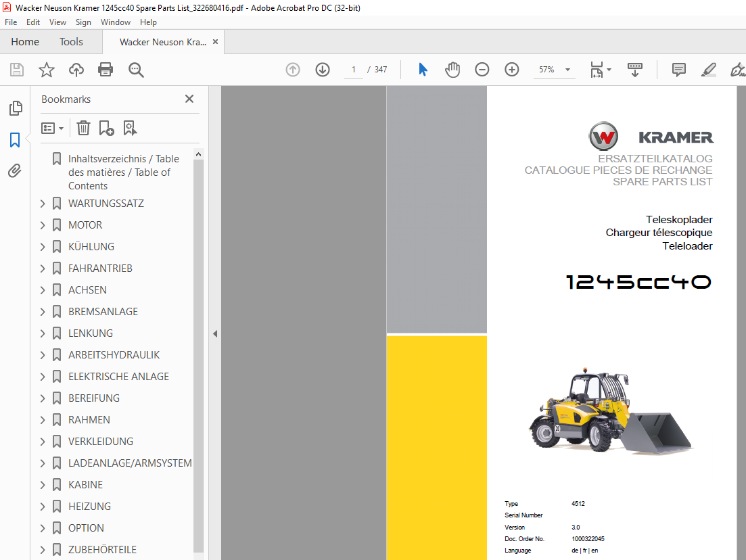The height and width of the screenshot is (560, 746).
Task: Print the document with printer icon
Action: [106, 70]
